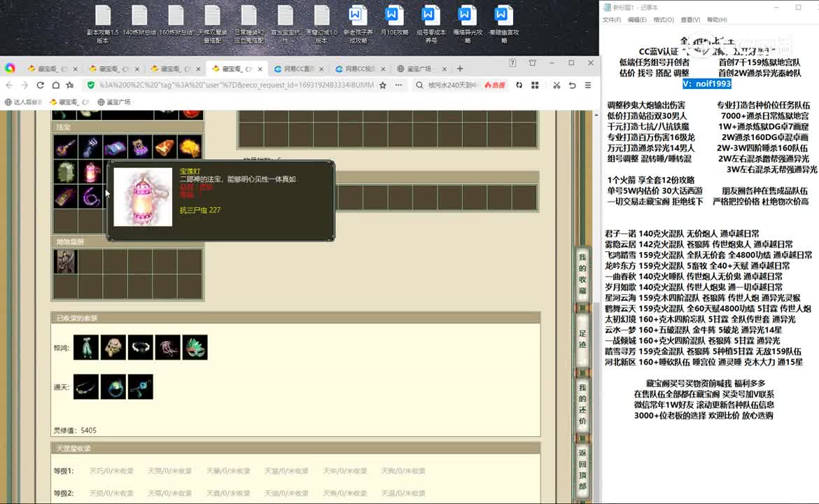Go back with the browser back arrow
Screen dimensions: 819x504
9,85
